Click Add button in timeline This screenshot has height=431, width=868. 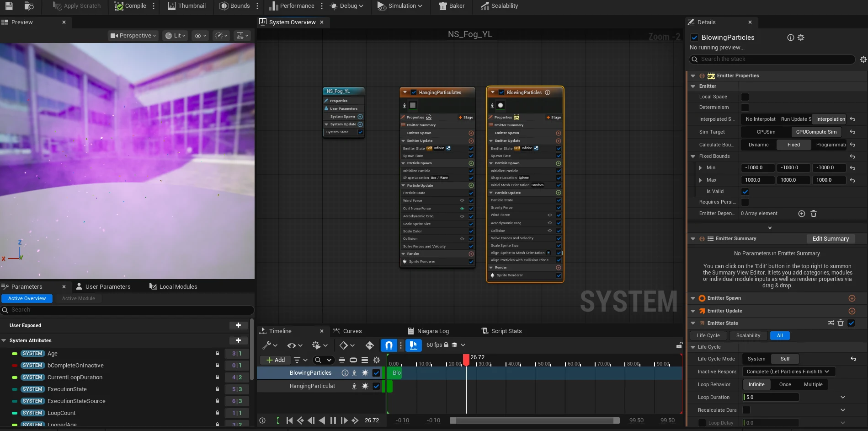pyautogui.click(x=276, y=360)
